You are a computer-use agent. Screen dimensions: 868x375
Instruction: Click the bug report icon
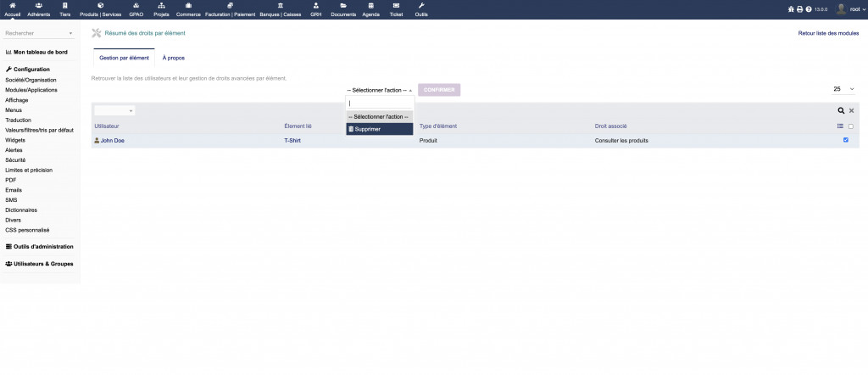point(792,9)
